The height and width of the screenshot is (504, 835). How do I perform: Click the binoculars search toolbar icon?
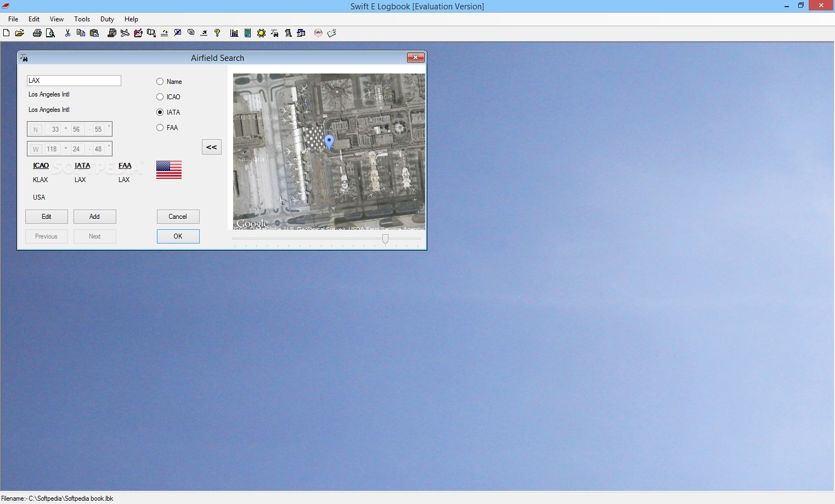274,33
